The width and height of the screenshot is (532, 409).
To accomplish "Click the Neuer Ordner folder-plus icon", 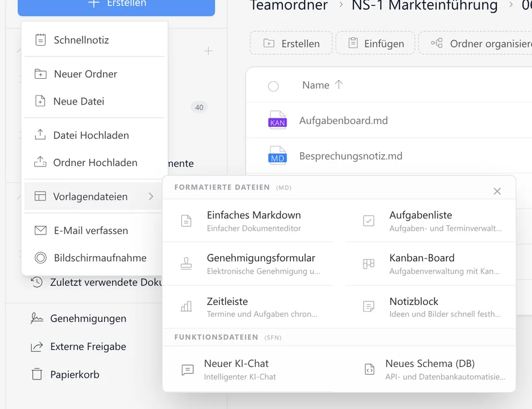I will click(x=40, y=73).
